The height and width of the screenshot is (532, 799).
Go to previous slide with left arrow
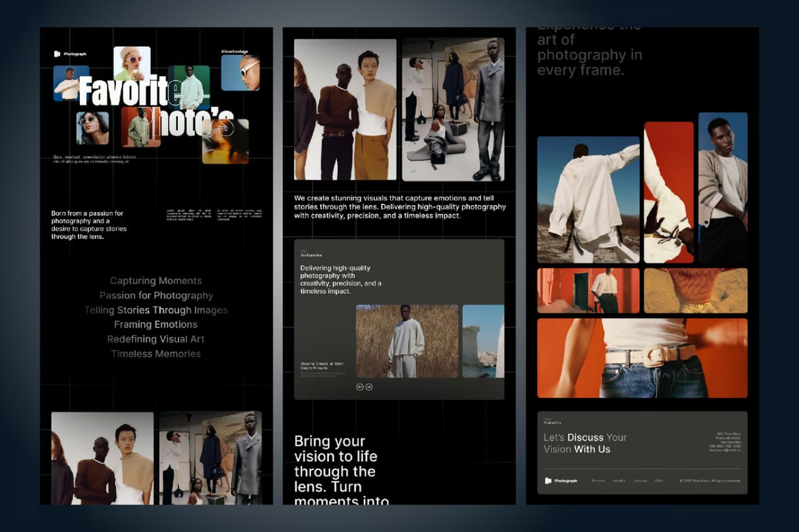click(x=360, y=387)
